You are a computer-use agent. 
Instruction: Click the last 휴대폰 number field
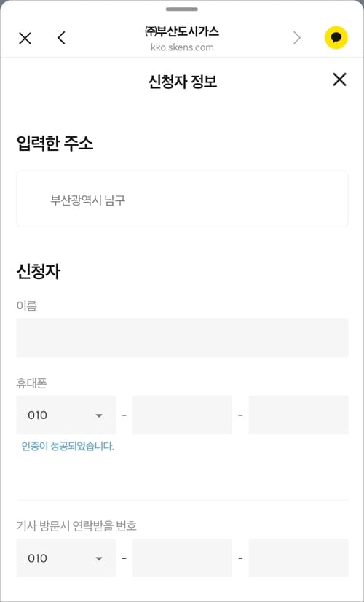[298, 415]
